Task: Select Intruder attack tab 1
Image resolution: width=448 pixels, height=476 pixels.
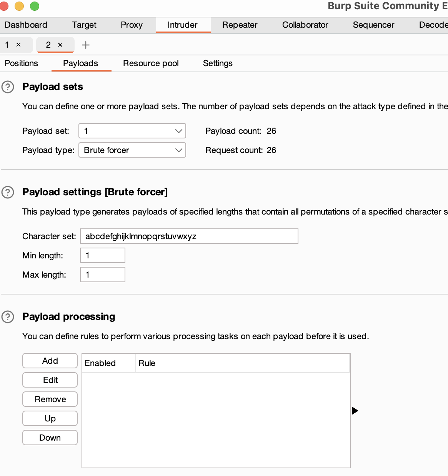Action: pyautogui.click(x=7, y=45)
